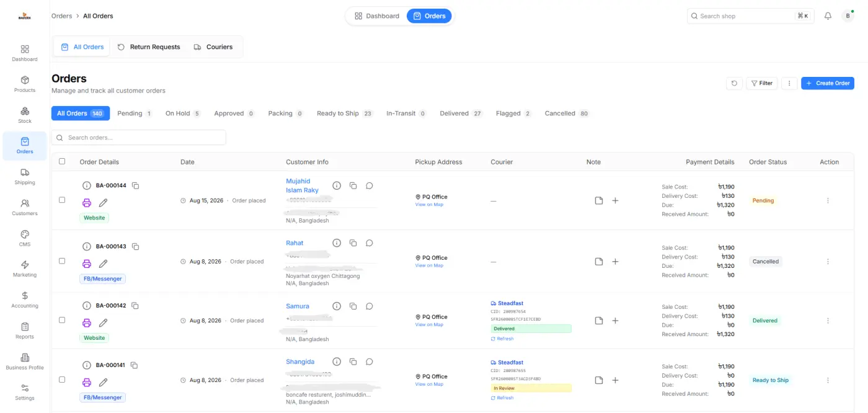The image size is (868, 413).
Task: Open Shipping in the sidebar
Action: [x=25, y=176]
